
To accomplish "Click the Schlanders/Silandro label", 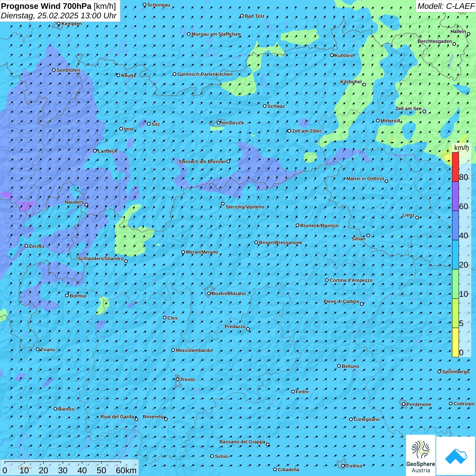I will pos(101,258).
